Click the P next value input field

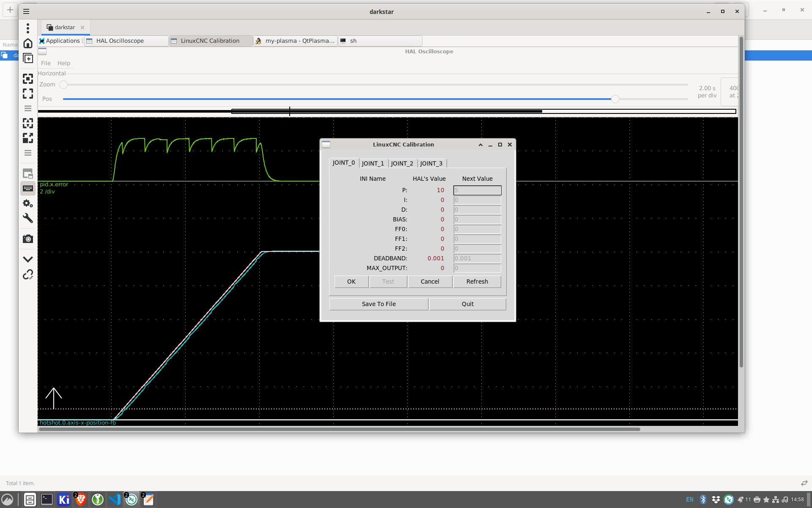tap(477, 190)
